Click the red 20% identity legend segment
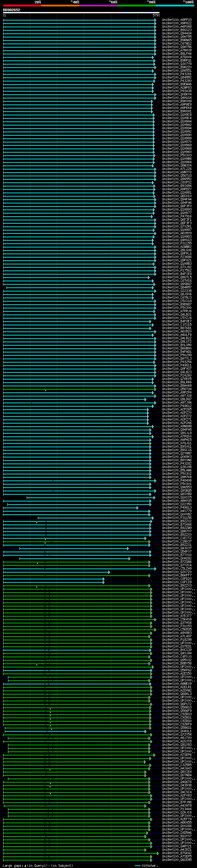The width and height of the screenshot is (197, 868). pos(22,6)
